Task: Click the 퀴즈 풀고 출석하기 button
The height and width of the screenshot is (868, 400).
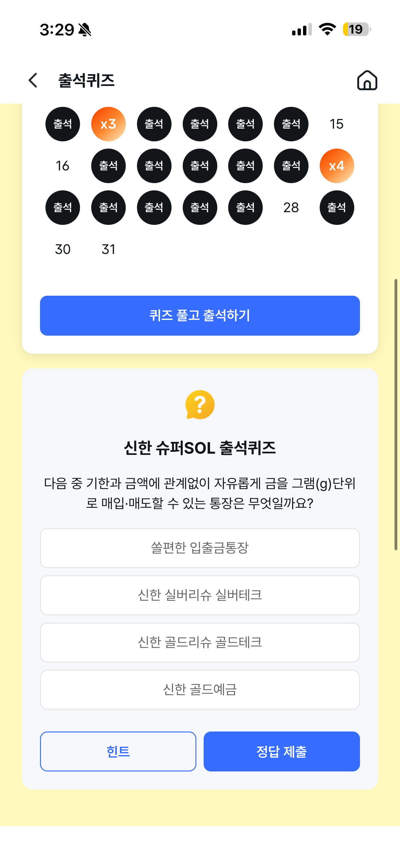Action: pyautogui.click(x=200, y=315)
